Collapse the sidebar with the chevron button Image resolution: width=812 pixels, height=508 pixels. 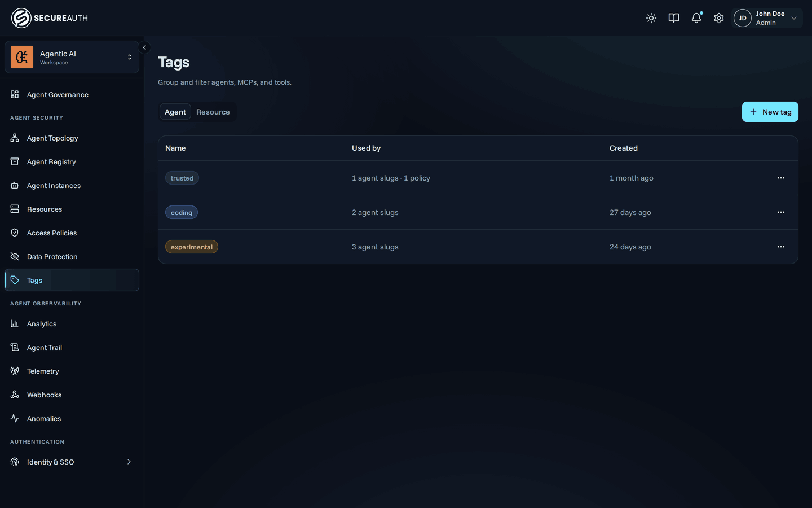pyautogui.click(x=144, y=47)
